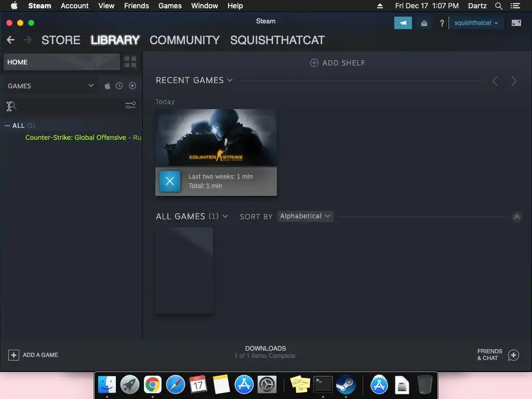532x399 pixels.
Task: Open System Preferences from the dock
Action: click(x=267, y=385)
